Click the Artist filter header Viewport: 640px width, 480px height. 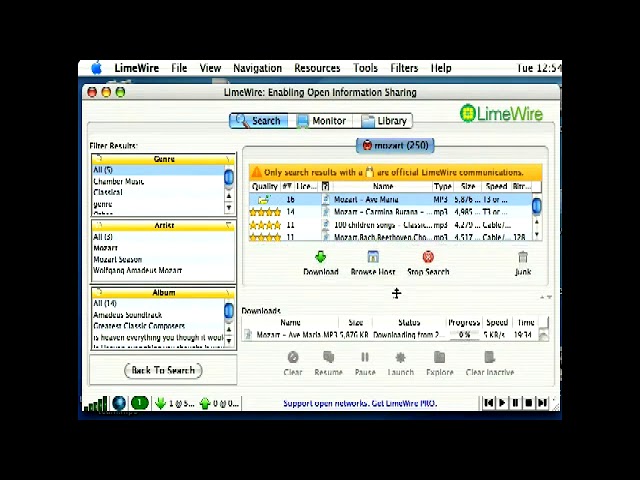(164, 226)
